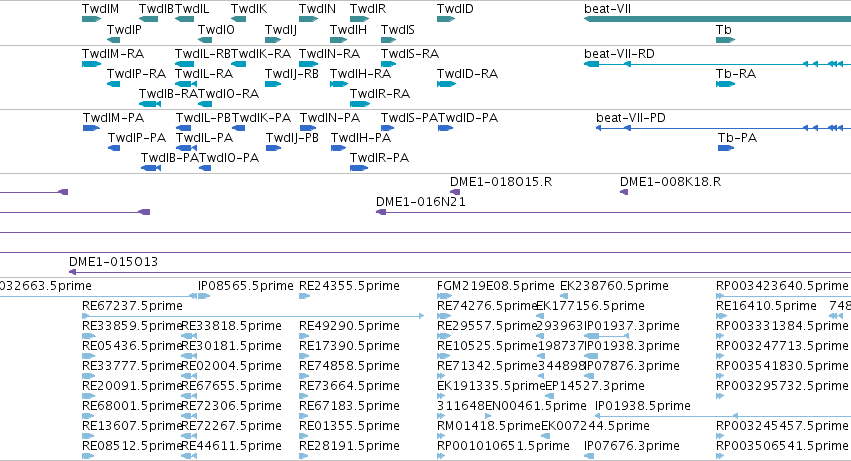
Task: Open the RE67183.5prime EST label
Action: (x=349, y=407)
